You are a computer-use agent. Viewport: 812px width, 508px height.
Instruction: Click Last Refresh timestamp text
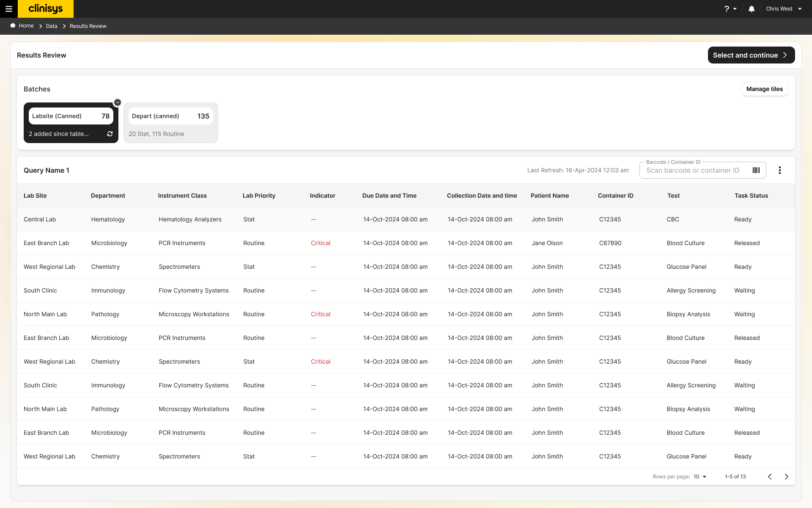[x=578, y=170]
